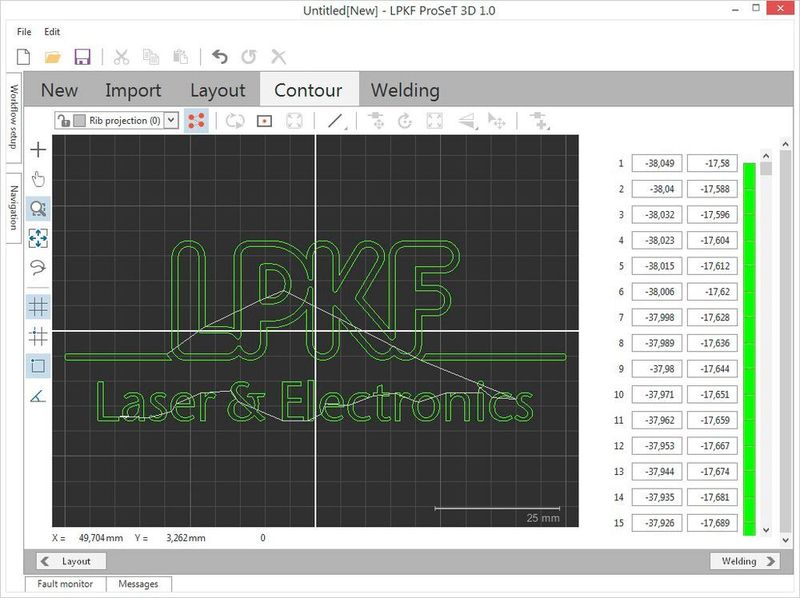Expand the Navigation side panel
800x598 pixels.
click(x=13, y=207)
